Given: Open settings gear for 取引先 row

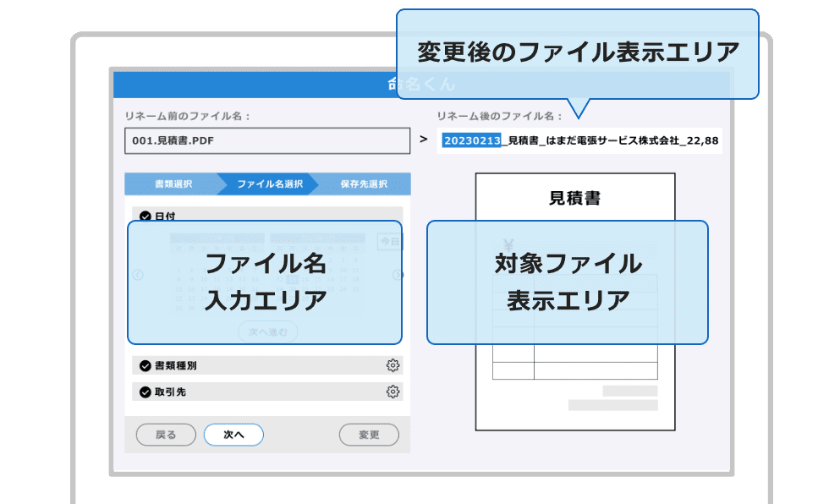Looking at the screenshot, I should point(393,392).
